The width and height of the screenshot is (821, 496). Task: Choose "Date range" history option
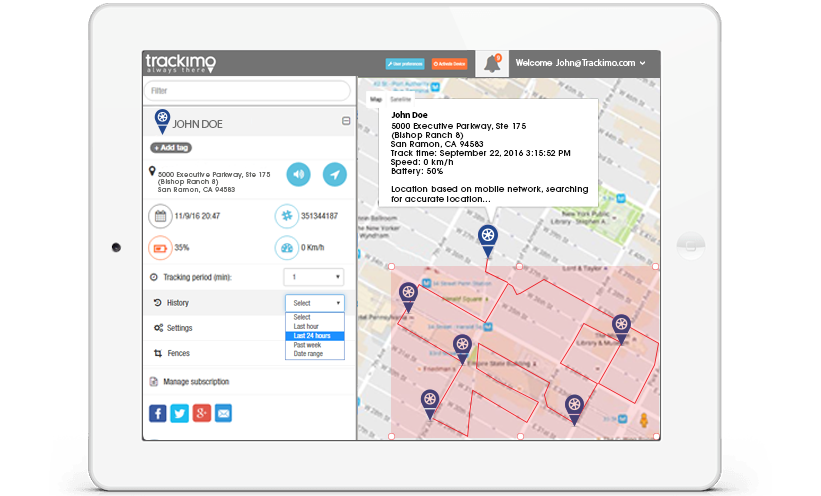click(315, 354)
